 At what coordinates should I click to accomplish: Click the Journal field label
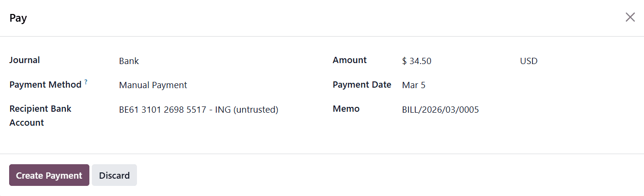pos(25,60)
